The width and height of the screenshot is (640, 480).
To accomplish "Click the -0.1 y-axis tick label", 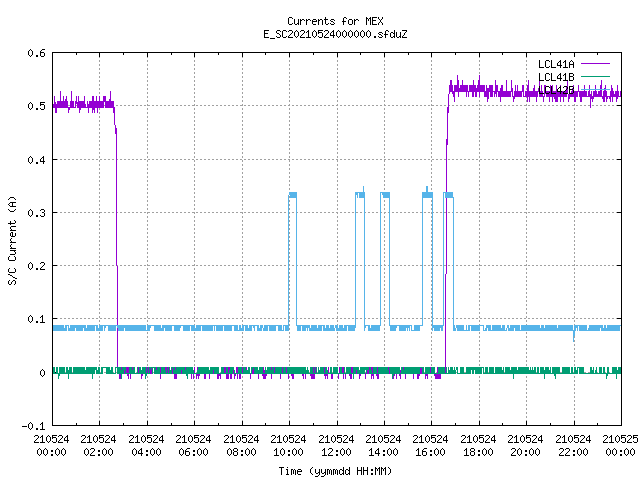I will tap(33, 426).
